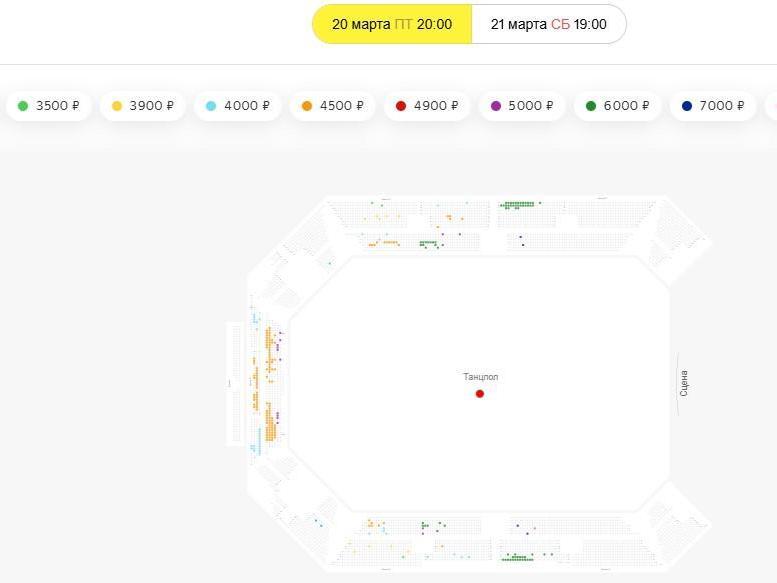The height and width of the screenshot is (583, 777).
Task: Click the red Танцпол dance floor marker
Action: [480, 394]
